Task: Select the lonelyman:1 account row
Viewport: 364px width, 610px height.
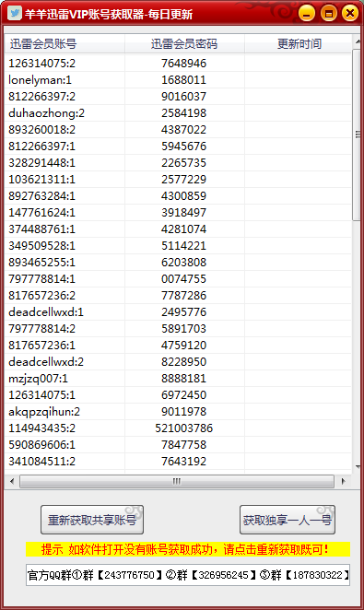Action: [178, 80]
